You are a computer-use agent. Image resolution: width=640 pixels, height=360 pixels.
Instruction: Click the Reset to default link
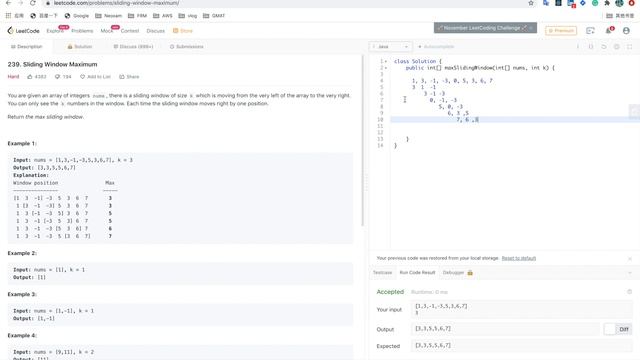point(519,258)
